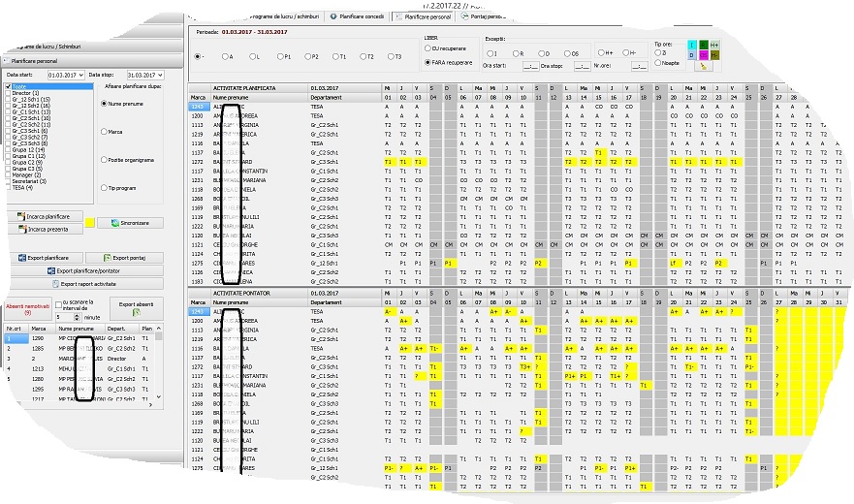The width and height of the screenshot is (854, 504).
Task: Click the Incarca prezenta button
Action: (x=46, y=230)
